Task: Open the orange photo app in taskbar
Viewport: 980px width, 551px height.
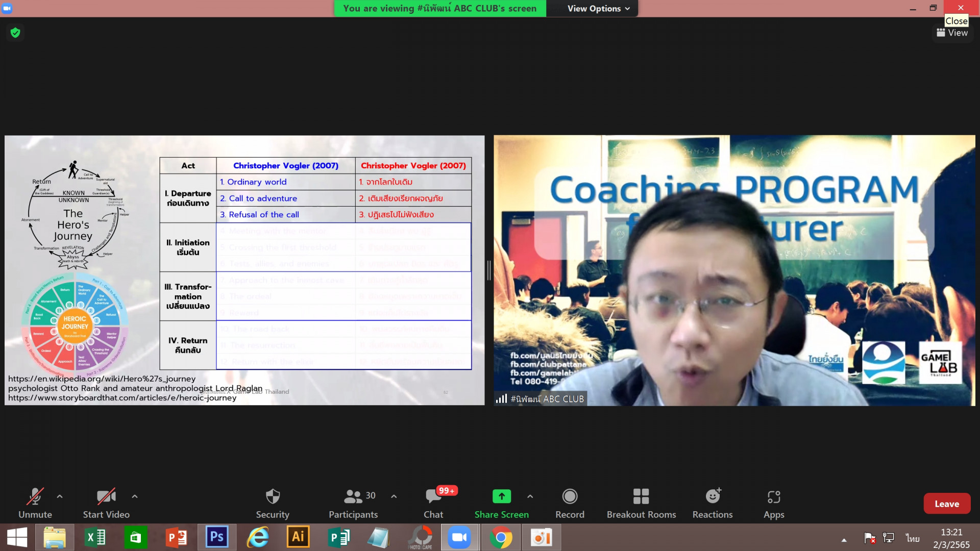Action: (x=541, y=538)
